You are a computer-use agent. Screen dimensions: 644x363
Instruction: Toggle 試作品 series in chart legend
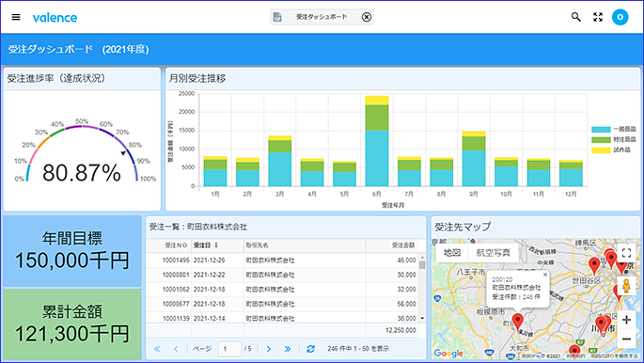[x=611, y=150]
